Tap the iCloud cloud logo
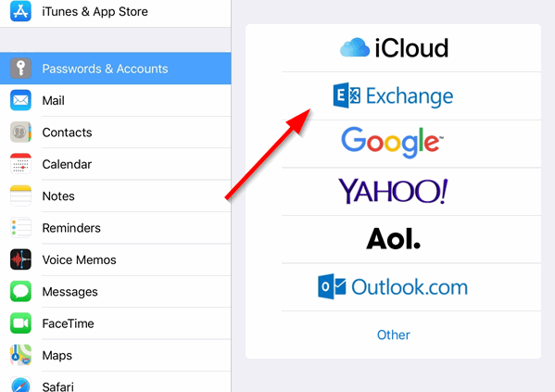 355,47
